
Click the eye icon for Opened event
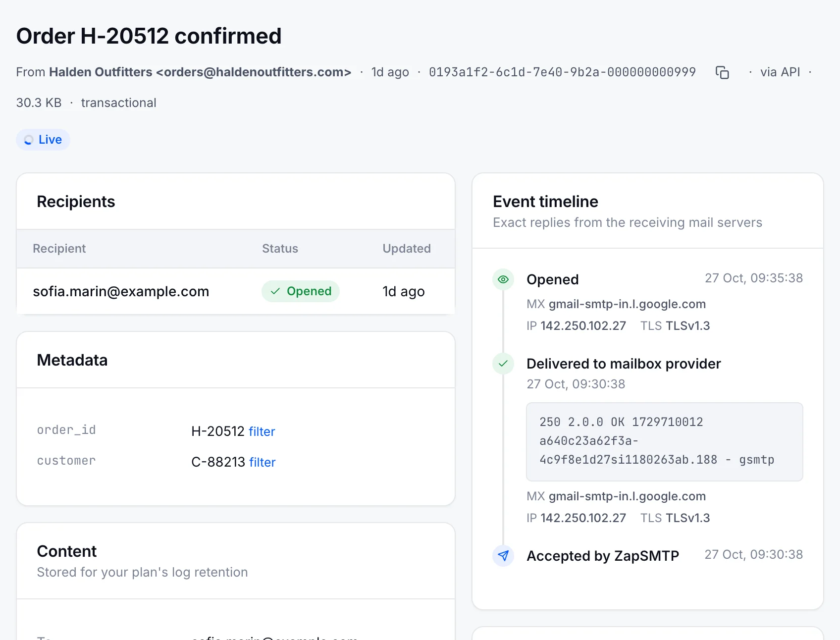pos(503,279)
